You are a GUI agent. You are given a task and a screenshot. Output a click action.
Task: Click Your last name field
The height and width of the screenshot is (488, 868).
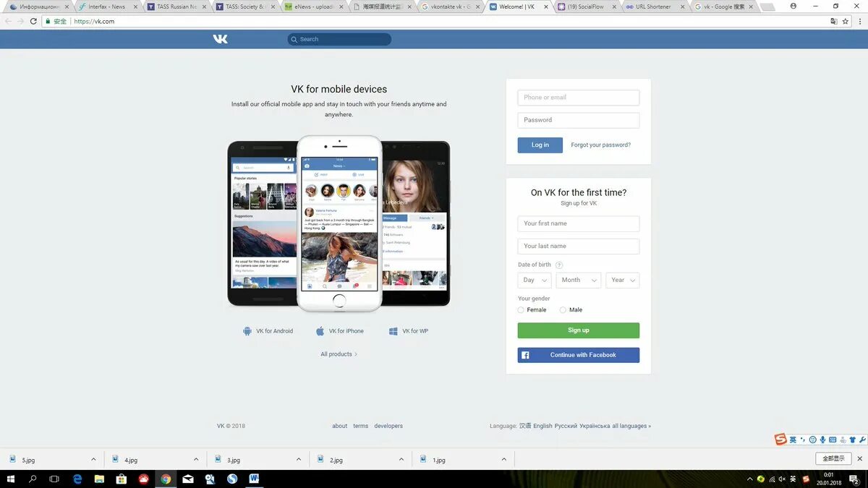[x=579, y=246]
